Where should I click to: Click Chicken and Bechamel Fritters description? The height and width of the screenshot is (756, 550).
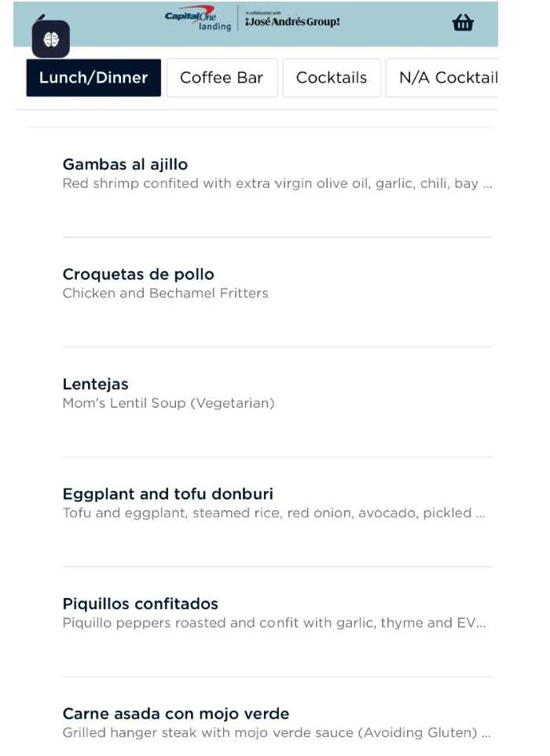click(165, 293)
